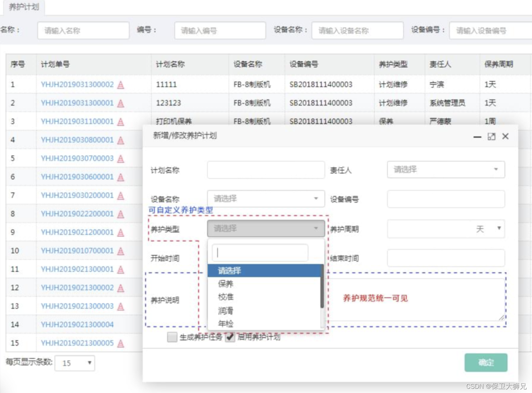Click the 计划名称 input field in dialog
The image size is (532, 393).
coord(266,170)
